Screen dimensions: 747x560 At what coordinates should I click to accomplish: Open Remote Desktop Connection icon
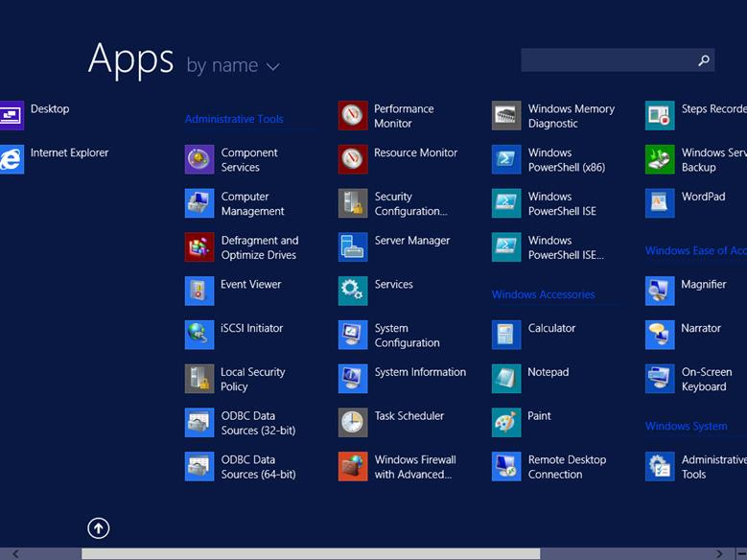pyautogui.click(x=506, y=466)
